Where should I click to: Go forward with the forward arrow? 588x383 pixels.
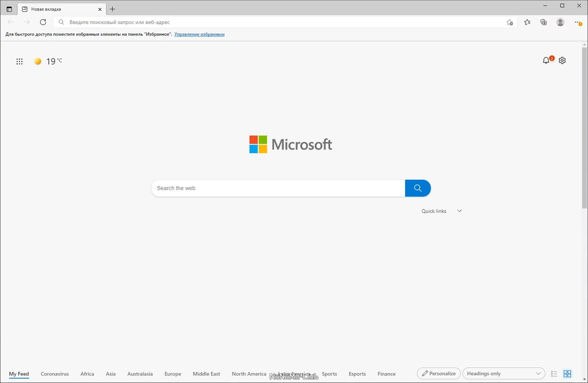click(x=27, y=22)
